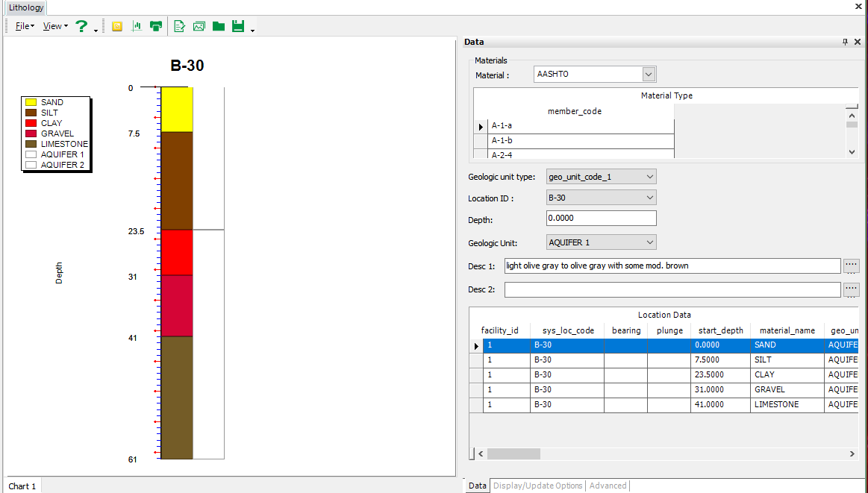Pin the Data panel with pushpin icon
This screenshot has width=868, height=493.
coord(845,43)
